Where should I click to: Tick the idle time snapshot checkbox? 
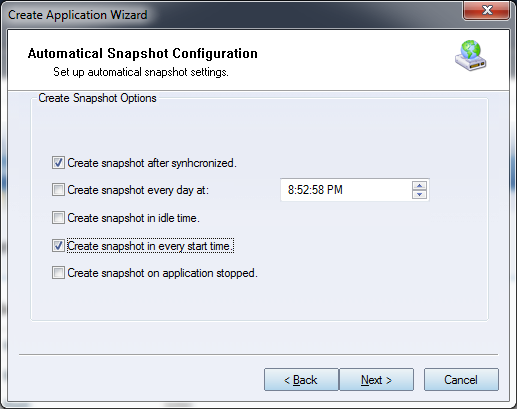(x=58, y=218)
